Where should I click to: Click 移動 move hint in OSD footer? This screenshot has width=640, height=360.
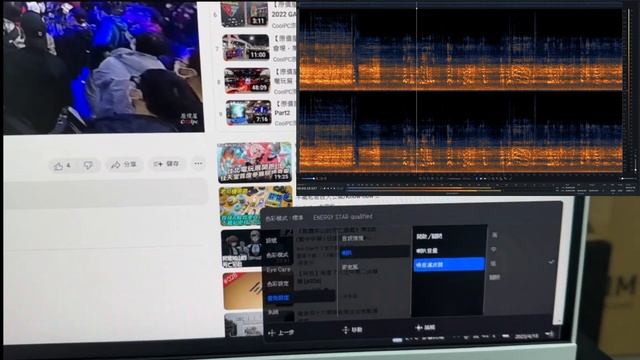coord(352,329)
